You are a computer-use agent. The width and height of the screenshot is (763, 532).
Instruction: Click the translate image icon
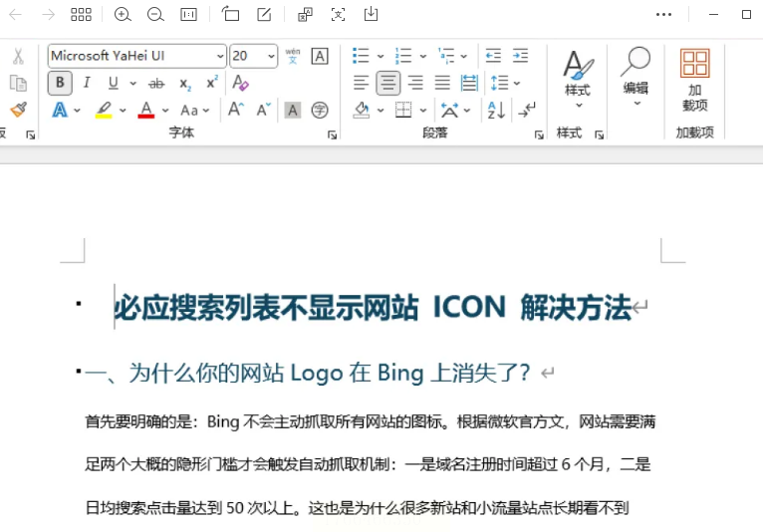(x=305, y=15)
